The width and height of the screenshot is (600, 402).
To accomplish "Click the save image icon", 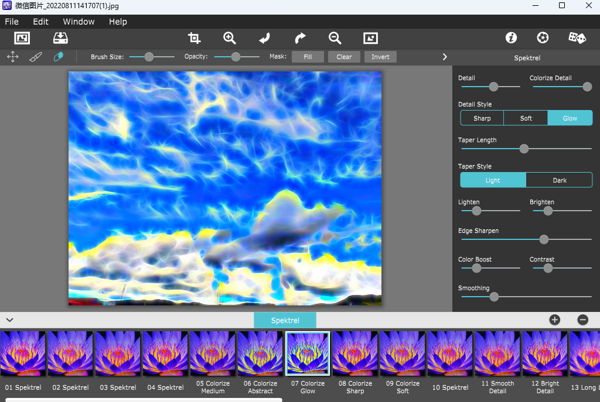I will 60,38.
